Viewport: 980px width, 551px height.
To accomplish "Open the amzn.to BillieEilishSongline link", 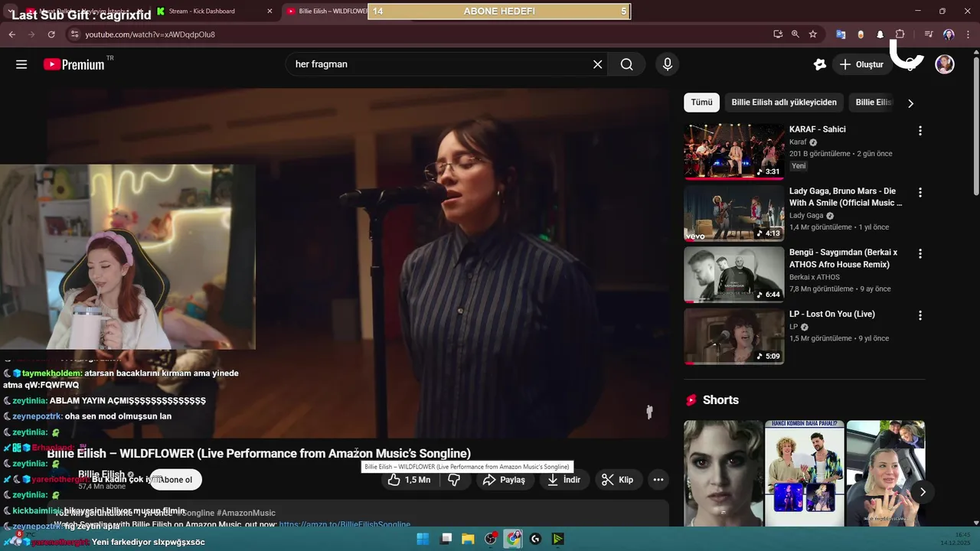I will click(345, 524).
